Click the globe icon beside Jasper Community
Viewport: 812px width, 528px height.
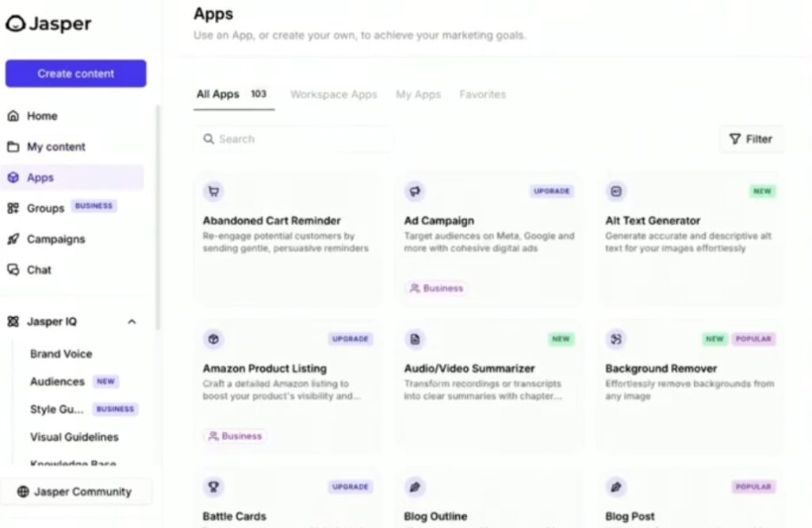pyautogui.click(x=23, y=492)
